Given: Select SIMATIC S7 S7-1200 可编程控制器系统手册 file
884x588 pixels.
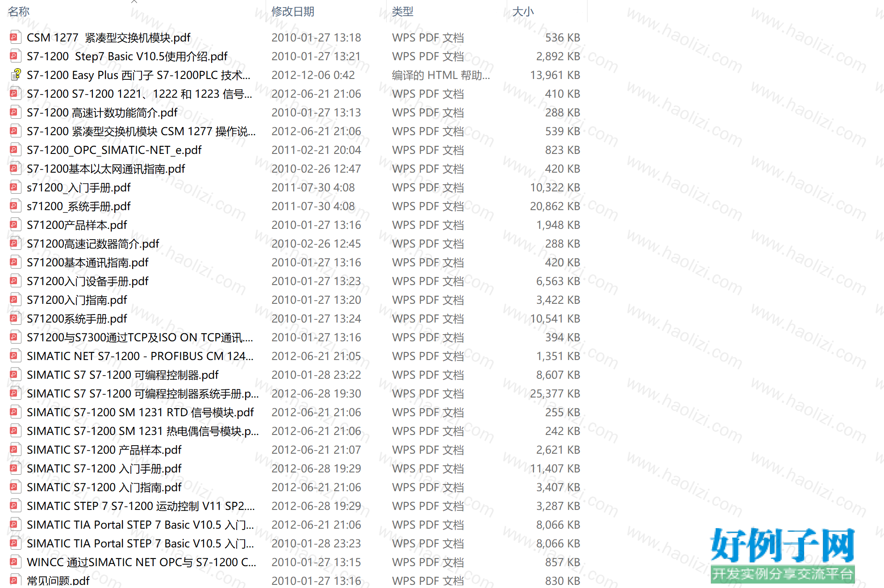Looking at the screenshot, I should click(x=143, y=393).
